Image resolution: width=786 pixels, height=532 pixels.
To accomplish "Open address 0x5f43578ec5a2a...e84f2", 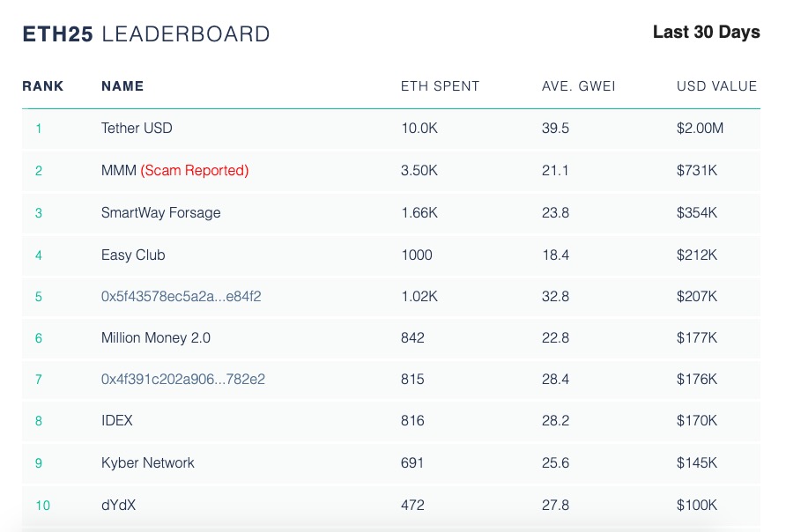I will (x=181, y=297).
